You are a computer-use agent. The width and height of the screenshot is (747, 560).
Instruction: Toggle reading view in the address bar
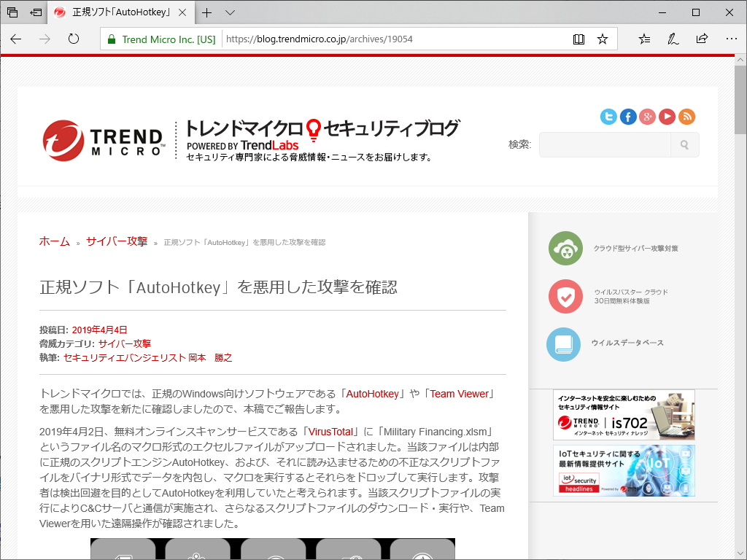578,39
